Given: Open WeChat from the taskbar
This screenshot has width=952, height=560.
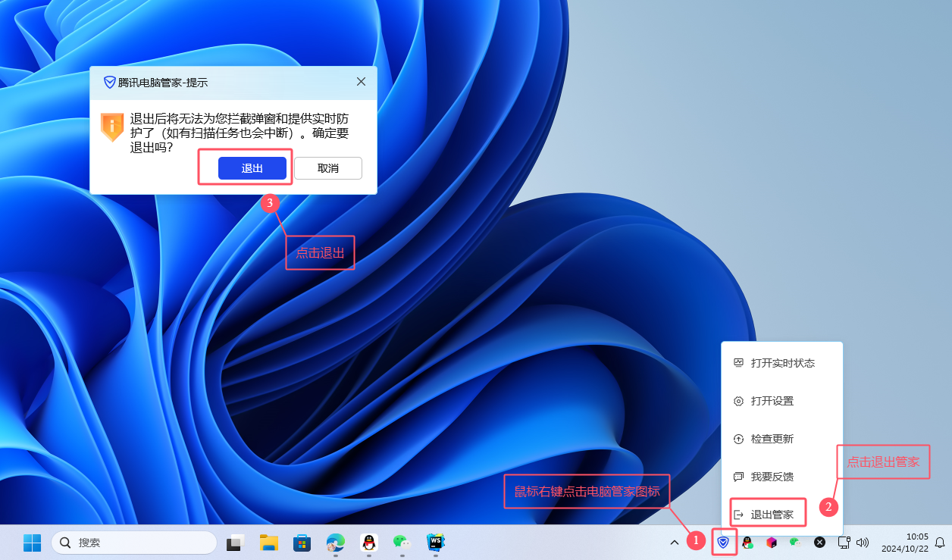Looking at the screenshot, I should click(402, 543).
